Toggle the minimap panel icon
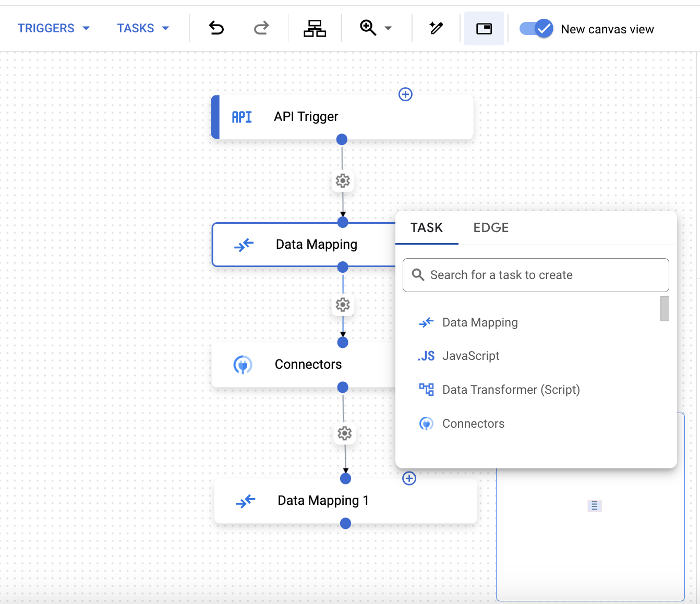700x604 pixels. (484, 28)
